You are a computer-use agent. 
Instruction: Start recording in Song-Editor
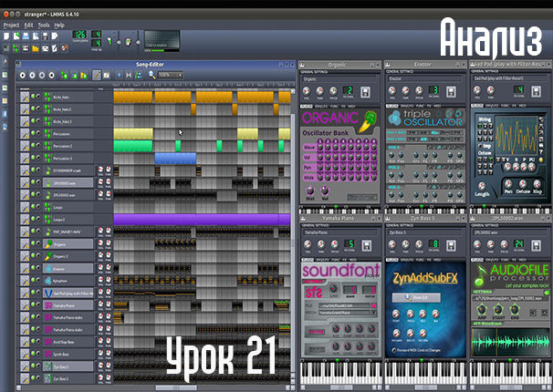(32, 75)
